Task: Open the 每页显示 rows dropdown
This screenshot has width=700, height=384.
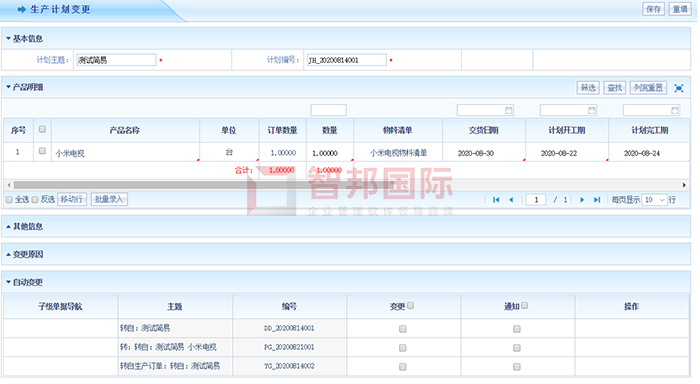Action: pyautogui.click(x=655, y=200)
